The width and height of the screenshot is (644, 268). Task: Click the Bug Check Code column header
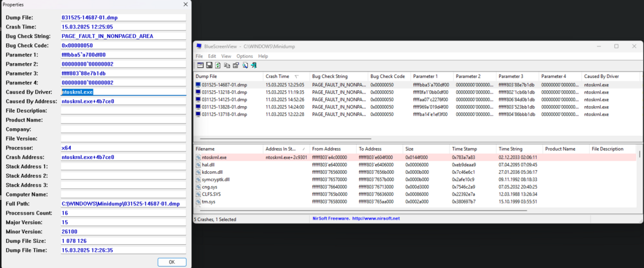coord(390,77)
